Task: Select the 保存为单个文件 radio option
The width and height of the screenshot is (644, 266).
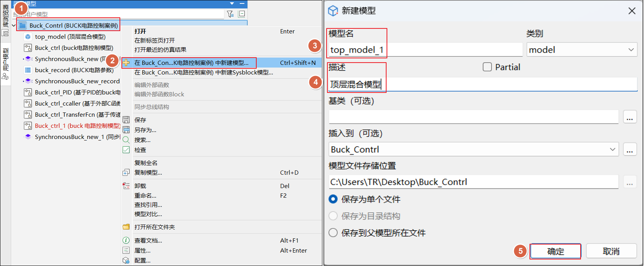Action: click(333, 199)
